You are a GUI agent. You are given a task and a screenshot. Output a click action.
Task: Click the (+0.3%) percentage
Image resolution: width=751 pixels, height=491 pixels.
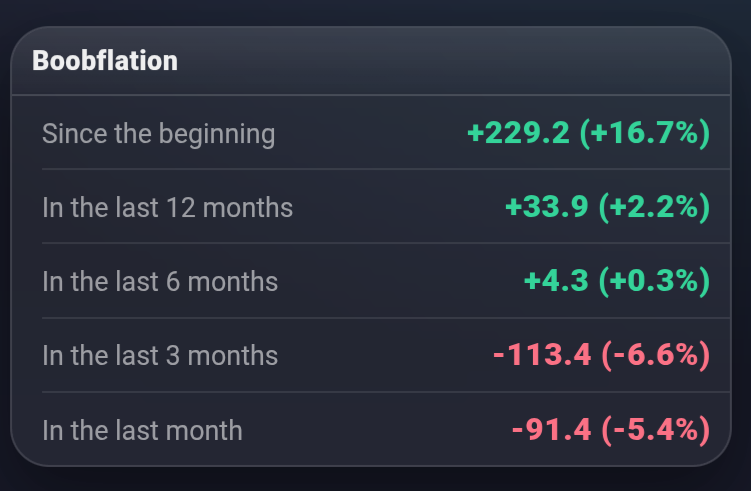(654, 282)
